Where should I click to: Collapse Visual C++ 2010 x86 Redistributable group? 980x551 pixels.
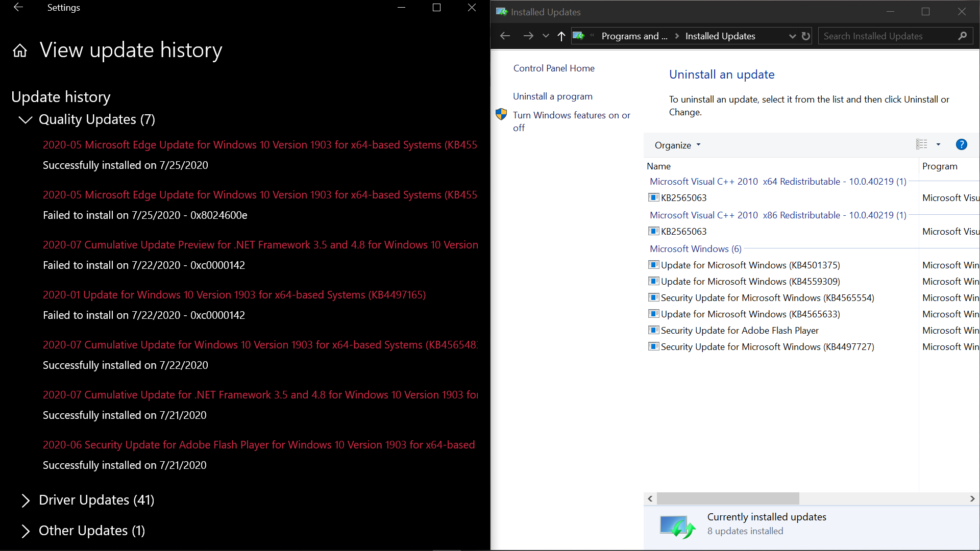(778, 215)
